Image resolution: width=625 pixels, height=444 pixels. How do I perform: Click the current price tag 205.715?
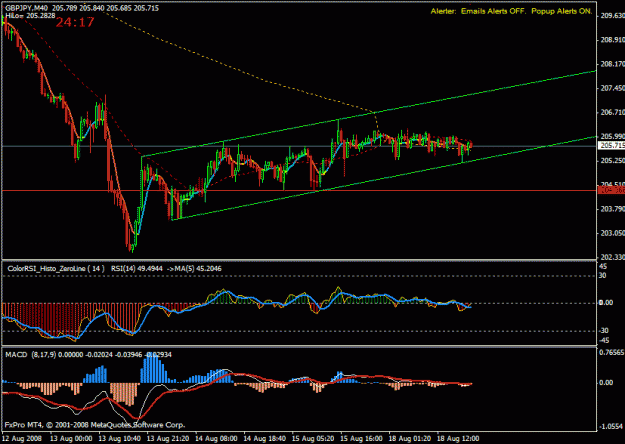click(x=612, y=145)
